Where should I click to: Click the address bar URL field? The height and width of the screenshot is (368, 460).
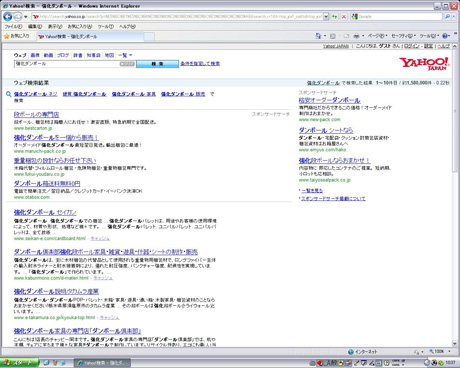click(x=177, y=16)
